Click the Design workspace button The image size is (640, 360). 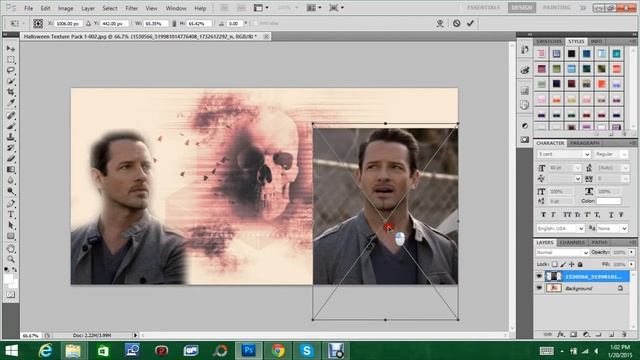[x=522, y=8]
